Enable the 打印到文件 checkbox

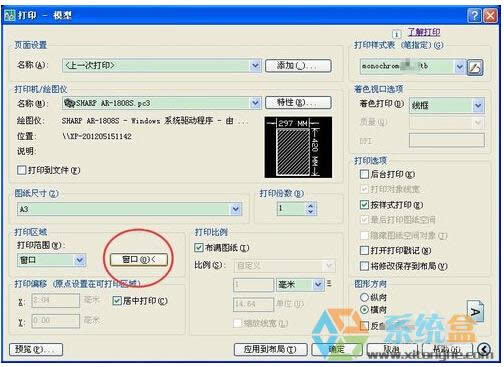[x=22, y=170]
